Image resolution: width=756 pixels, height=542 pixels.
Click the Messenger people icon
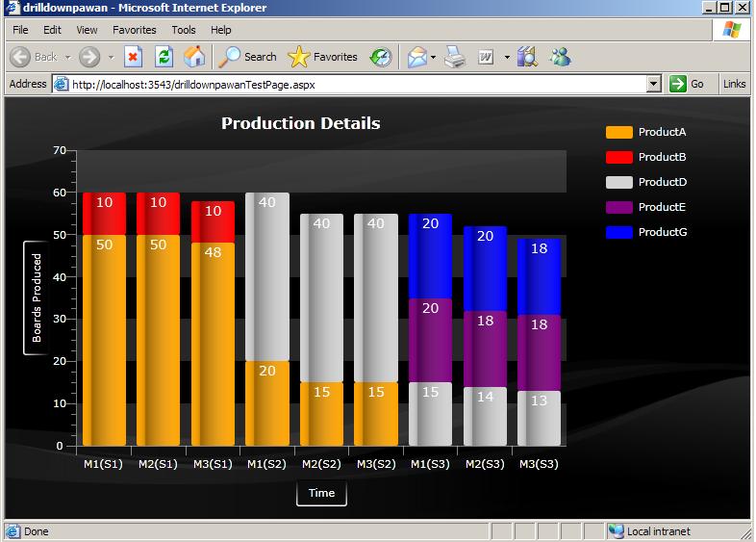coord(560,57)
